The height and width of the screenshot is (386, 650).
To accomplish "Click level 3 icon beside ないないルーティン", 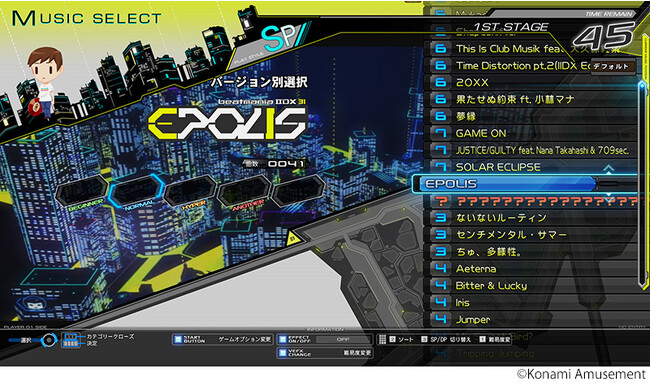I will (x=441, y=218).
